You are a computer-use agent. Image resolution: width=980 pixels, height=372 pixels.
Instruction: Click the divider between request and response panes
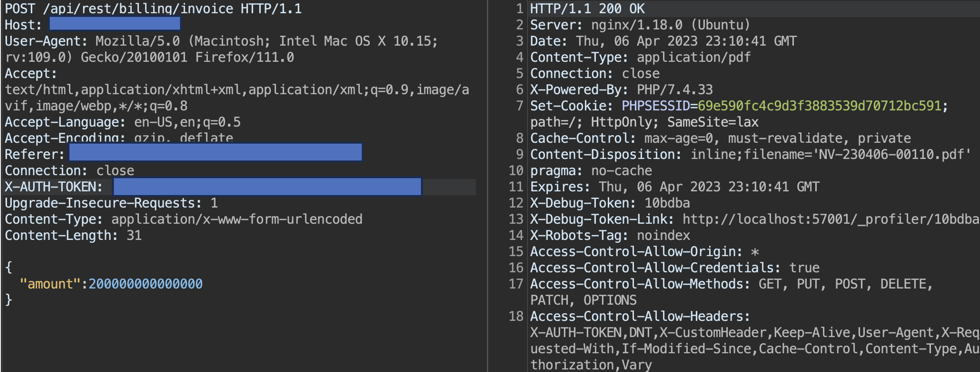click(x=488, y=186)
